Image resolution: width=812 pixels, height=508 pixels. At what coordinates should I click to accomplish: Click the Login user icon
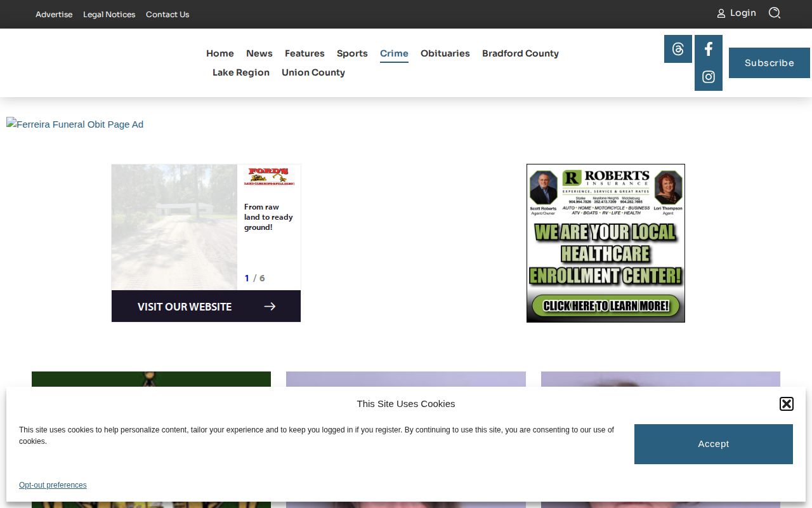point(721,13)
